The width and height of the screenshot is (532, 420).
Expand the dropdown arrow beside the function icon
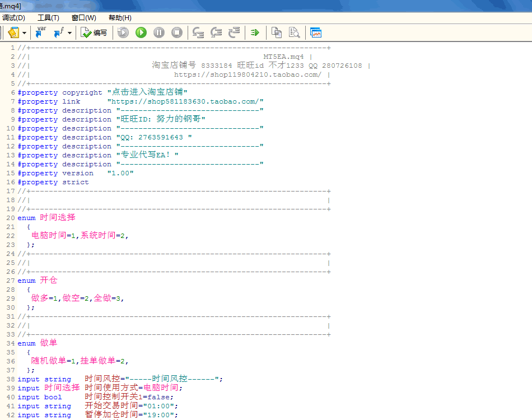pos(69,33)
